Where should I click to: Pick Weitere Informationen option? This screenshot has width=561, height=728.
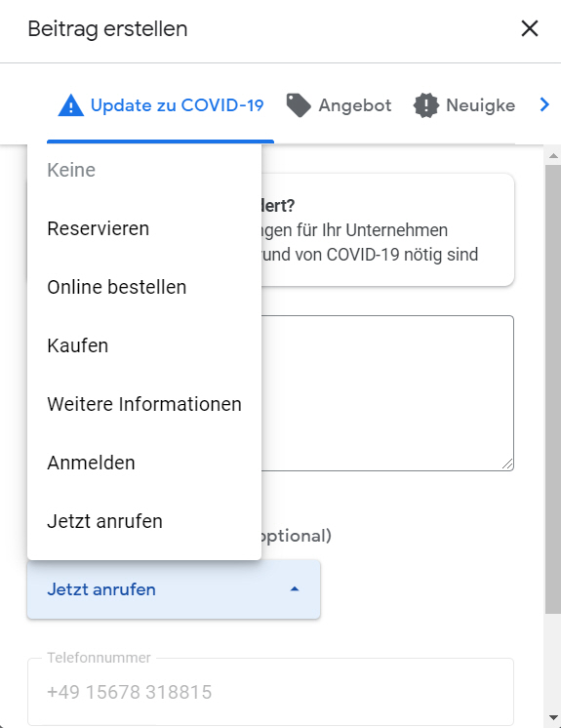click(144, 404)
